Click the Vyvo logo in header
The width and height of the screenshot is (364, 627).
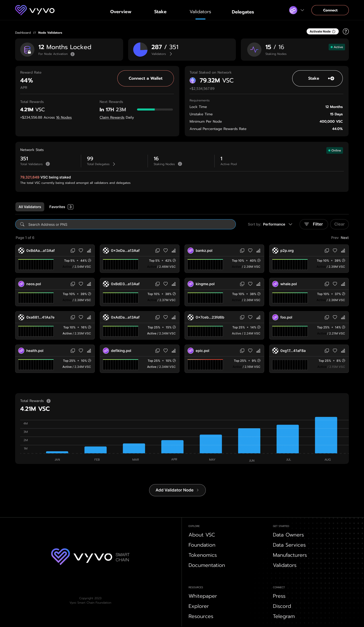tap(35, 10)
